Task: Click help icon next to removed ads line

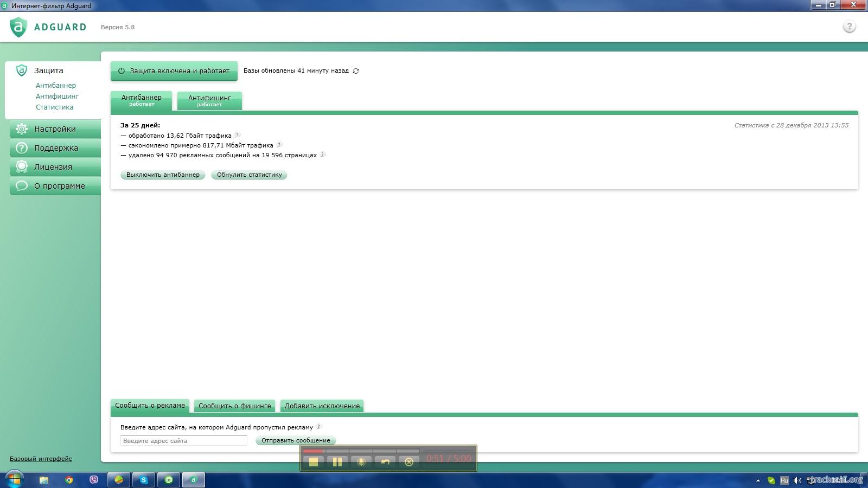Action: 322,155
